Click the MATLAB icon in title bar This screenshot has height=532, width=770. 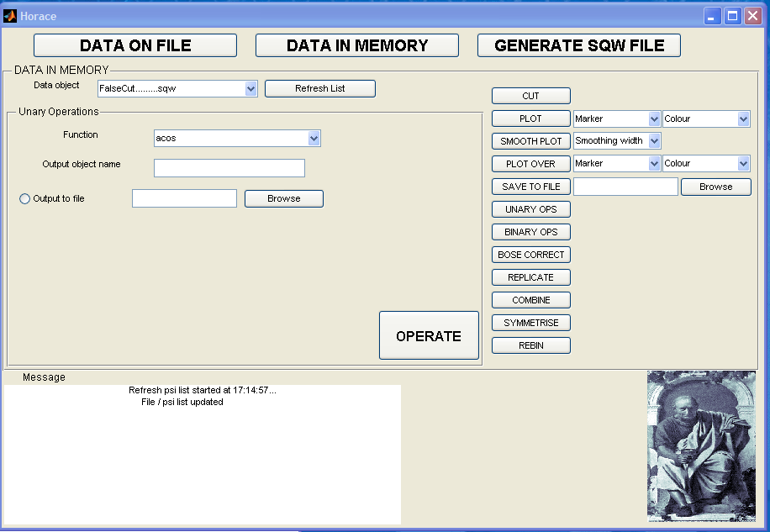pos(11,16)
